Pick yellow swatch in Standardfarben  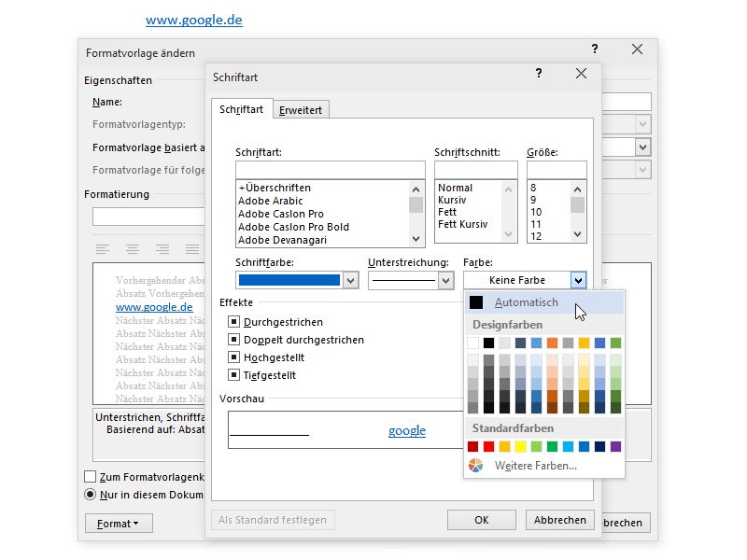pos(520,446)
